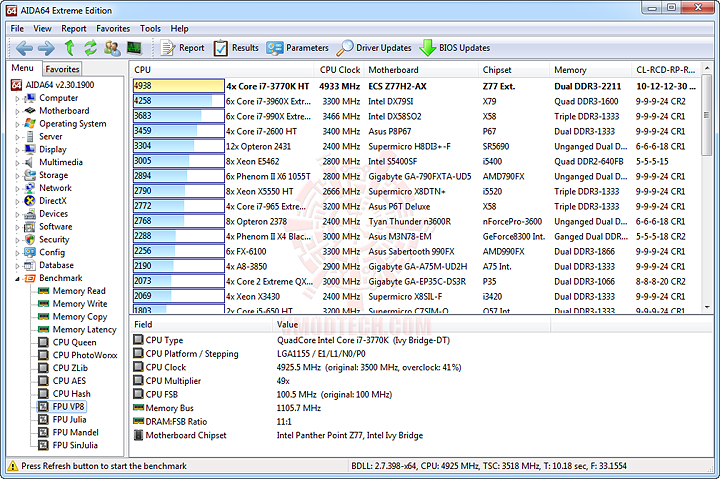Open the Results toolbar button

236,48
